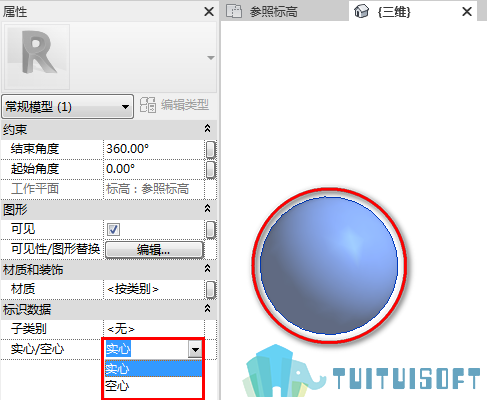Click the Revit family type thumbnail
Image resolution: width=487 pixels, height=400 pixels.
[x=36, y=56]
